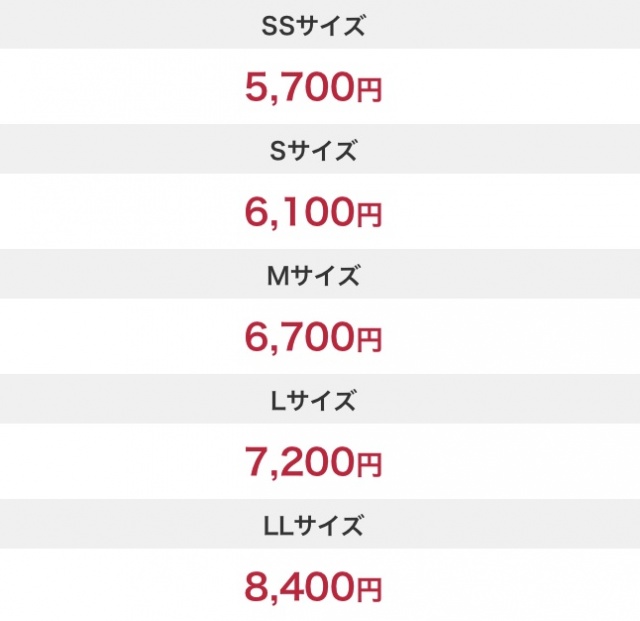The image size is (640, 621).
Task: Click the SSサイズ header label
Action: (x=313, y=27)
